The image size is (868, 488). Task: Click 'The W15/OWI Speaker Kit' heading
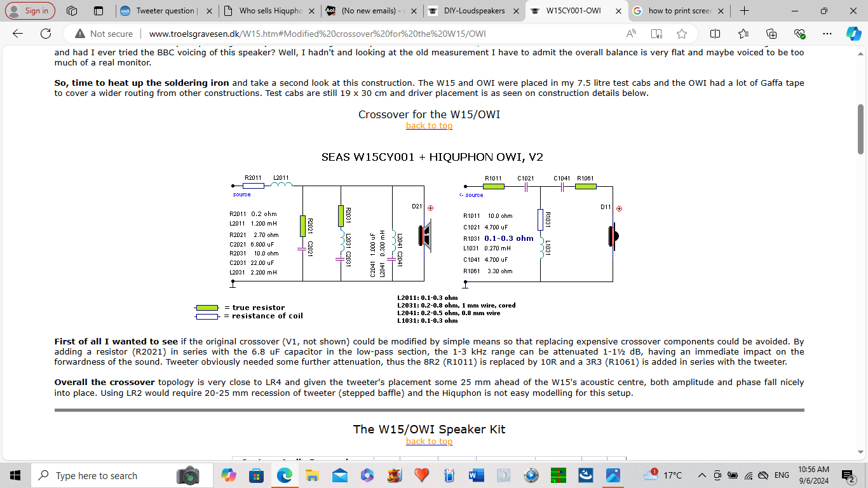click(x=429, y=429)
